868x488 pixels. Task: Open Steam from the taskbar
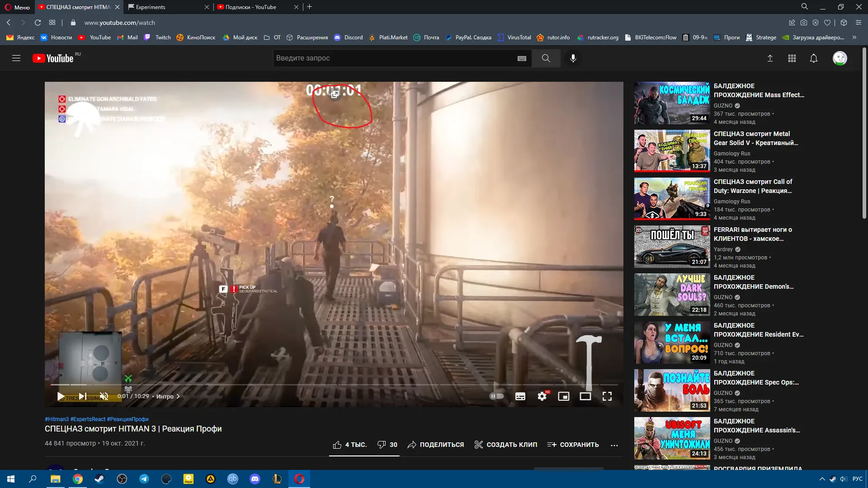click(x=99, y=479)
